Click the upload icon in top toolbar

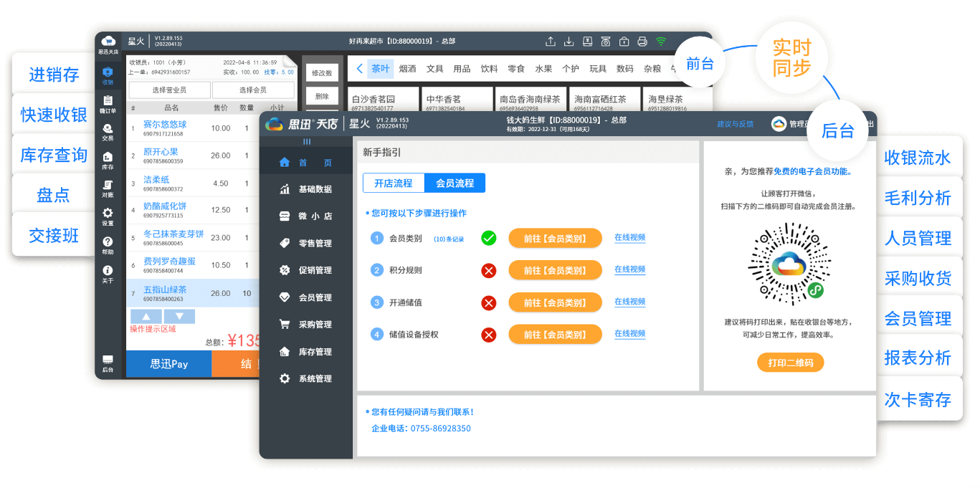click(551, 42)
